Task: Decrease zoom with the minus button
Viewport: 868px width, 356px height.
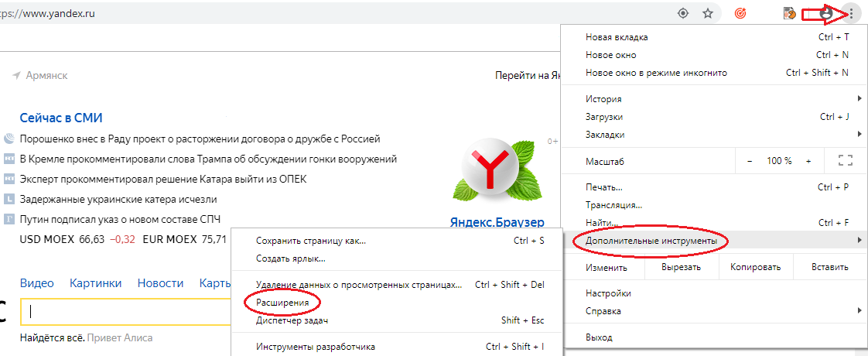Action: coord(750,161)
